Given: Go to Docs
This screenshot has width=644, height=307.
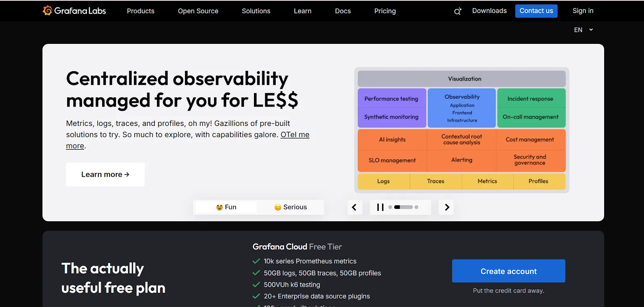Looking at the screenshot, I should point(343,11).
